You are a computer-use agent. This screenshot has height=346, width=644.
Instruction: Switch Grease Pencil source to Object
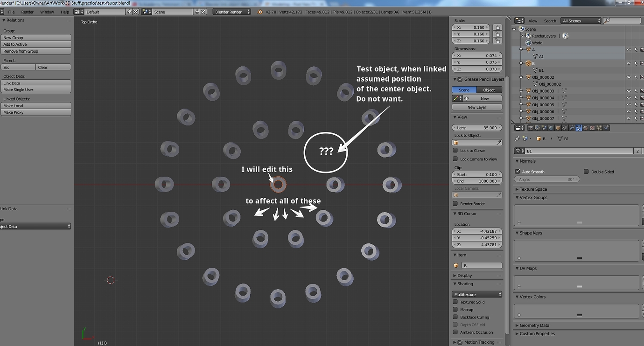point(489,90)
